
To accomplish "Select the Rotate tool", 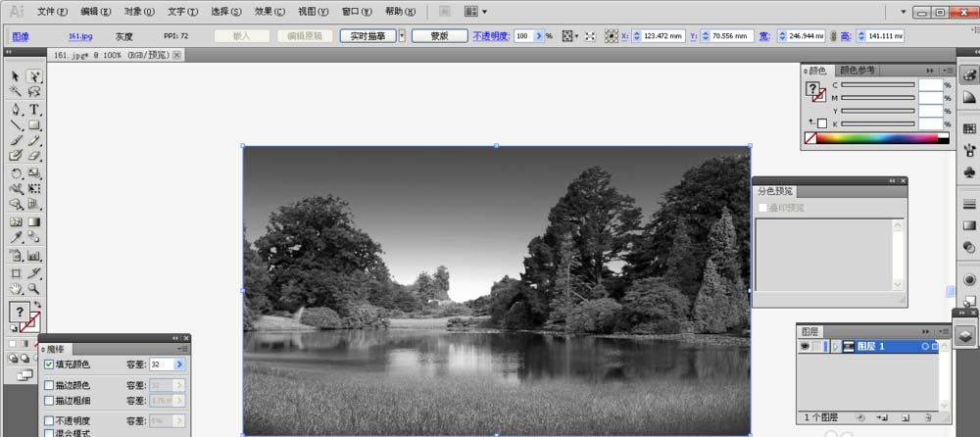I will coord(16,173).
